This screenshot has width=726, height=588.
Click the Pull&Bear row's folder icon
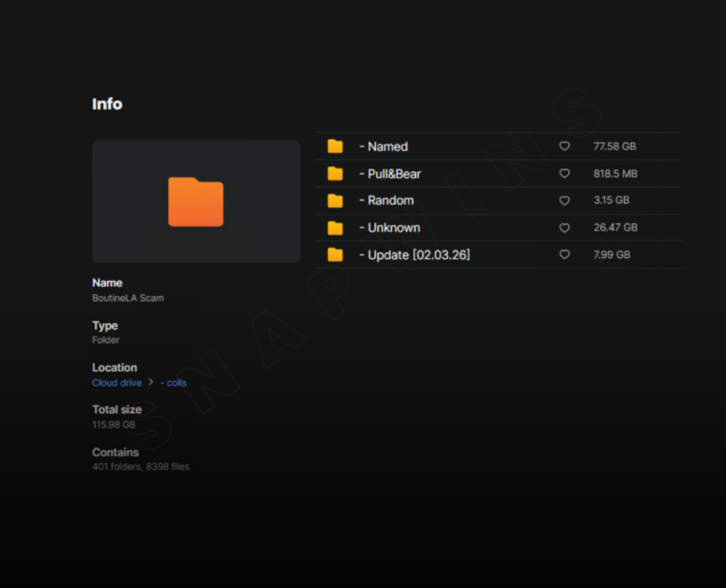point(335,174)
